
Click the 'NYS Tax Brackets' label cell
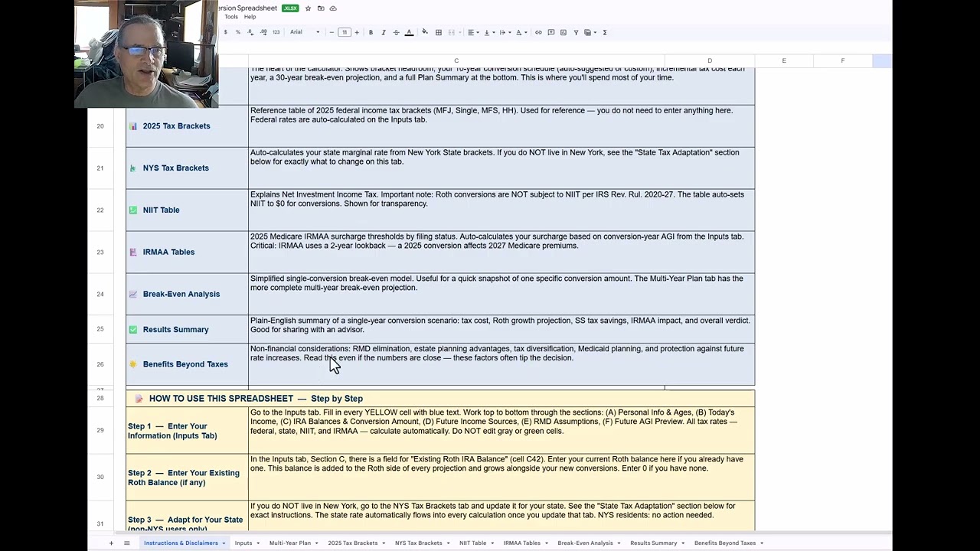(x=187, y=168)
